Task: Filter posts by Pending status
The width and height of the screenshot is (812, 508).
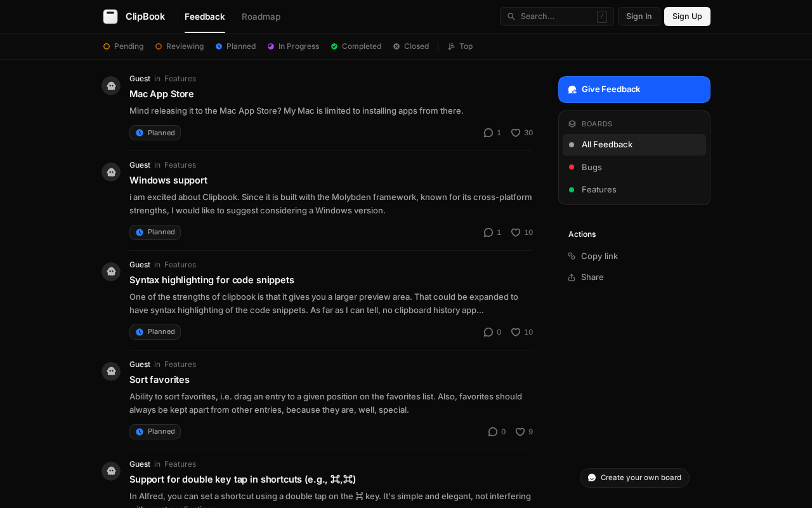Action: [x=123, y=46]
